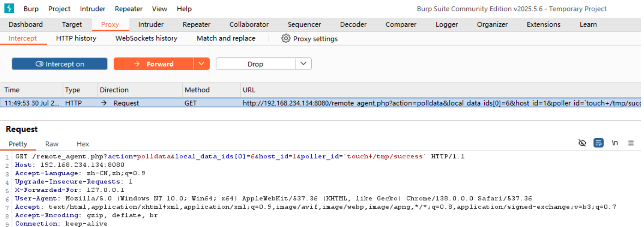The image size is (644, 227).
Task: Open the HTTP history sub-tab
Action: pyautogui.click(x=76, y=38)
